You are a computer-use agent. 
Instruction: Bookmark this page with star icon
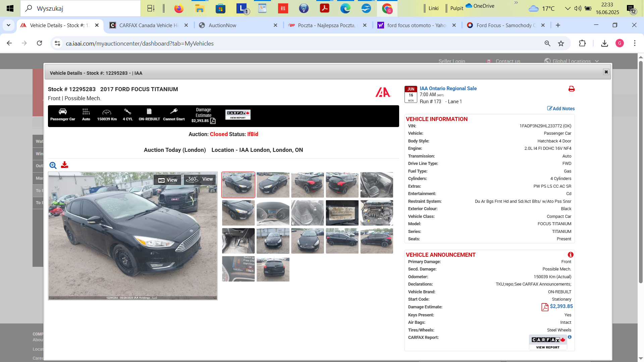(561, 43)
